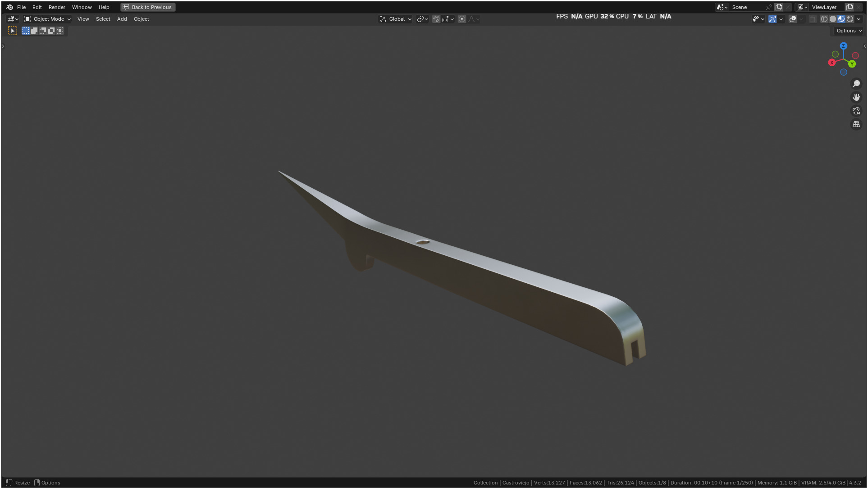Screen dimensions: 868x489
Task: Choose the Invert selection mode icon
Action: [x=51, y=31]
